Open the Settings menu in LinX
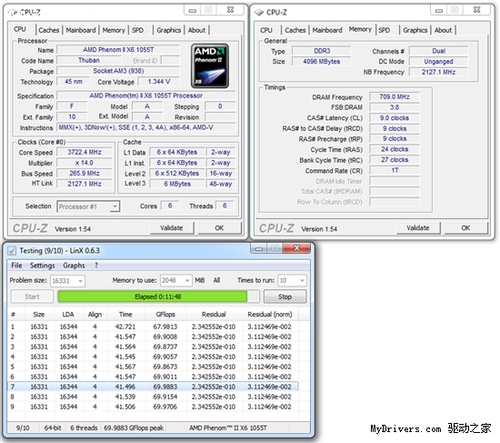This screenshot has height=443, width=500. tap(42, 266)
